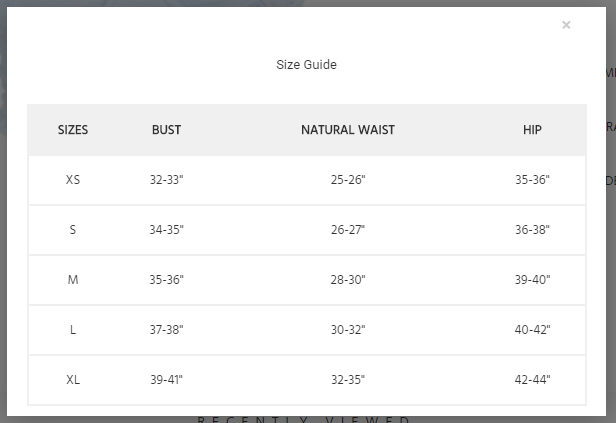
Task: Select the BUST column header
Action: tap(166, 130)
